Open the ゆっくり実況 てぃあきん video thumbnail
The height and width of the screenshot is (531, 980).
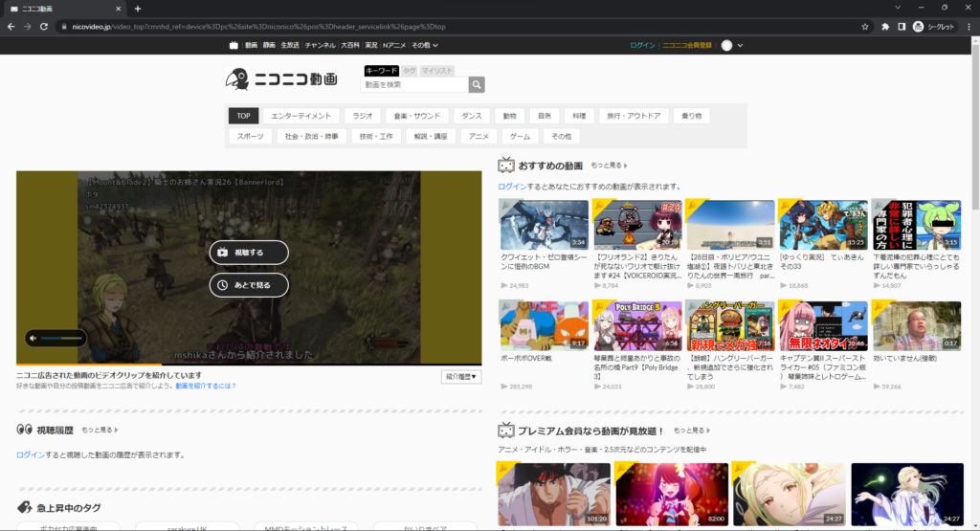[x=823, y=225]
